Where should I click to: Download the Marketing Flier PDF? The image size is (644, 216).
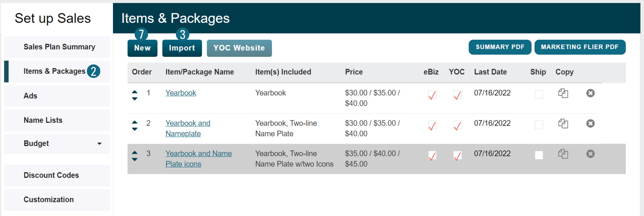tap(580, 47)
